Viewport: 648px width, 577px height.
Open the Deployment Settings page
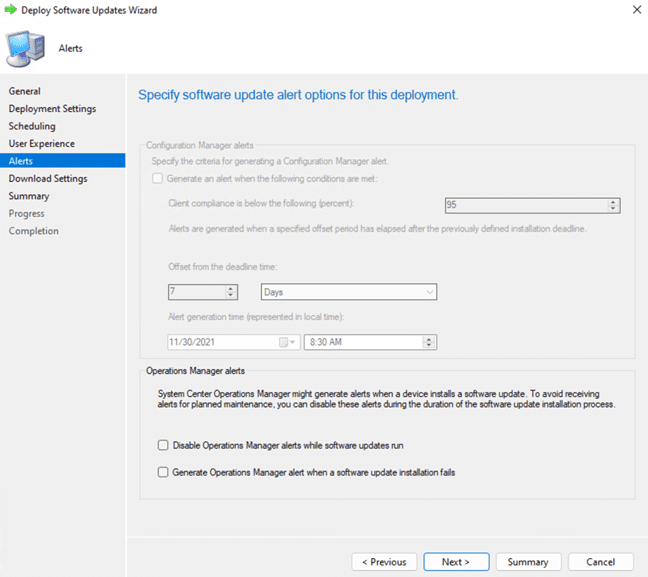click(52, 109)
